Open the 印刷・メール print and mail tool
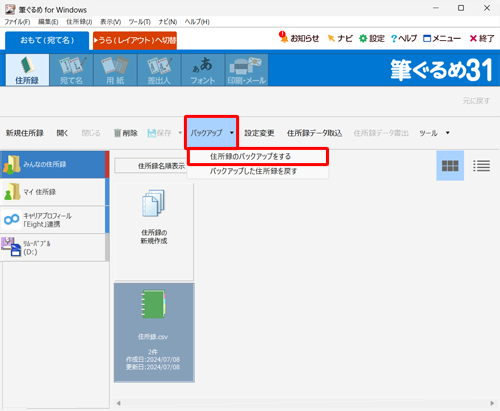 pyautogui.click(x=247, y=70)
